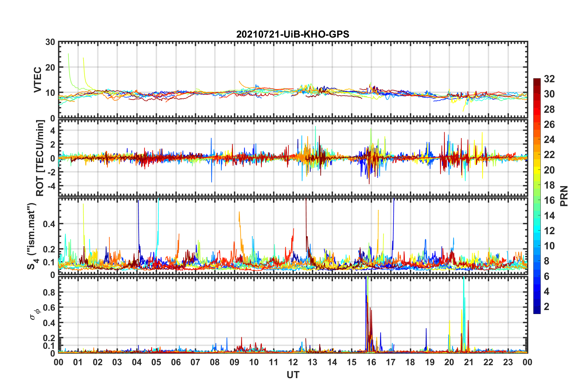Click the sigma-phi y-axis label
The width and height of the screenshot is (586, 392).
pyautogui.click(x=35, y=314)
